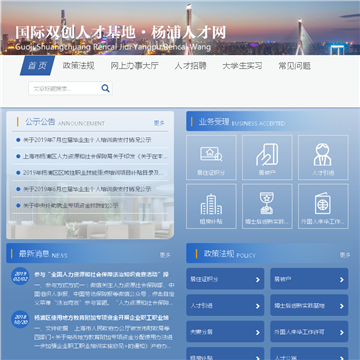Open the 大学生实习 menu item
Viewport: 360px width, 360px height.
click(242, 66)
